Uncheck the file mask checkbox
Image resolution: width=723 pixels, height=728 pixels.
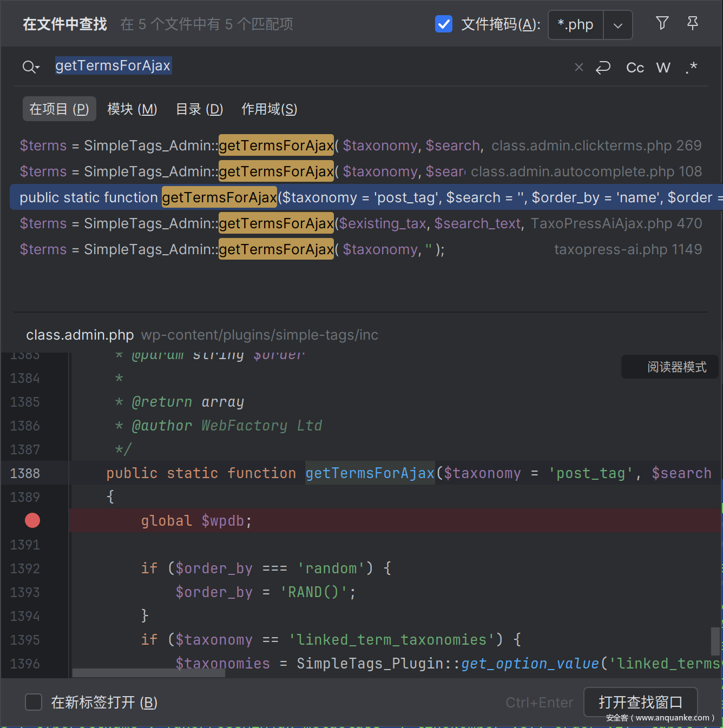coord(444,24)
